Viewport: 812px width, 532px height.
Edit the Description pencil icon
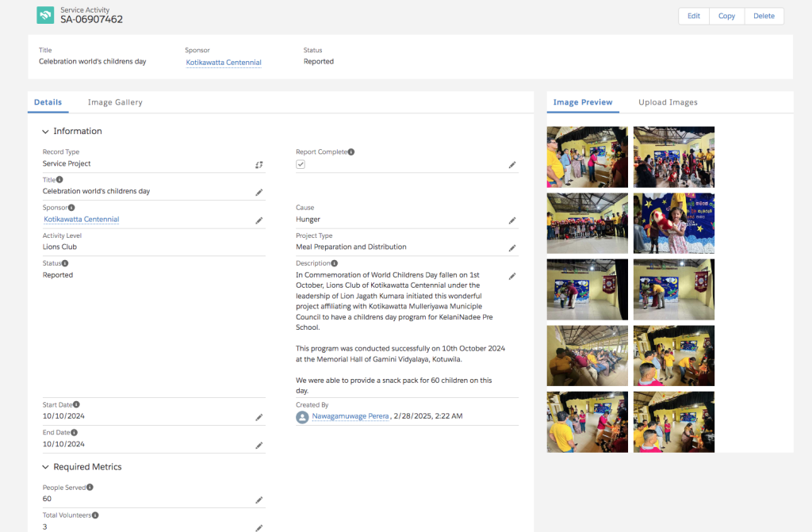click(512, 276)
